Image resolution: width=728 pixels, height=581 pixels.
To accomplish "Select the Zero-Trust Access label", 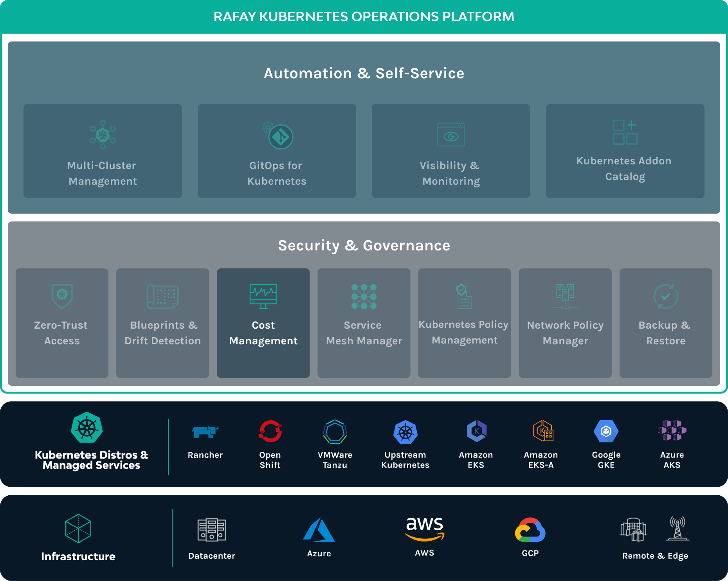I will [61, 333].
